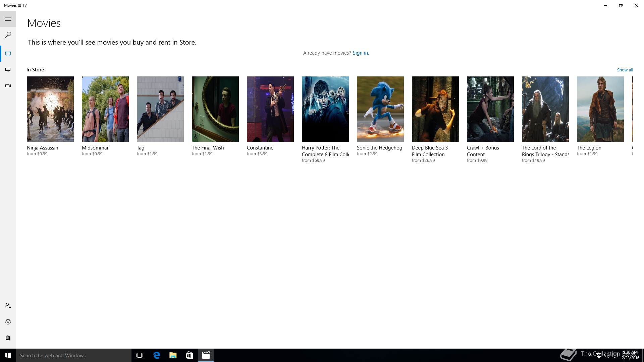Open the Ninja Assassin movie poster
Viewport: 644px width, 362px height.
(50, 109)
